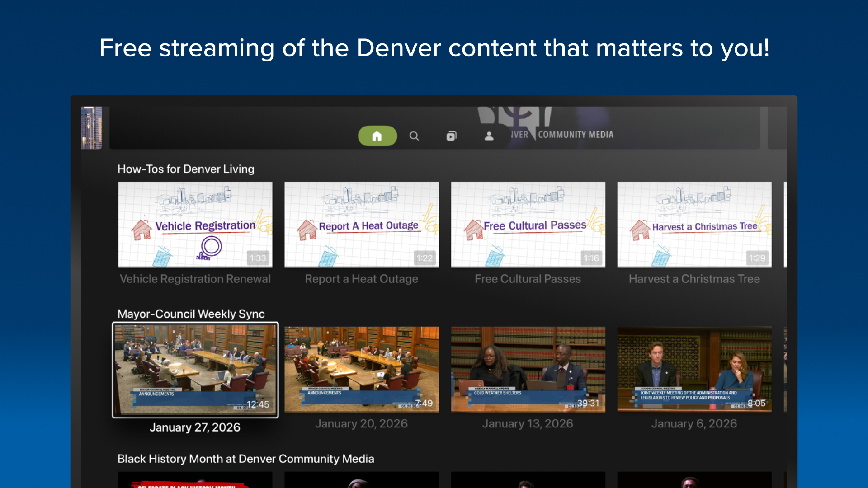Viewport: 868px width, 488px height.
Task: Open January 20, 2026 council meeting video
Action: click(362, 369)
